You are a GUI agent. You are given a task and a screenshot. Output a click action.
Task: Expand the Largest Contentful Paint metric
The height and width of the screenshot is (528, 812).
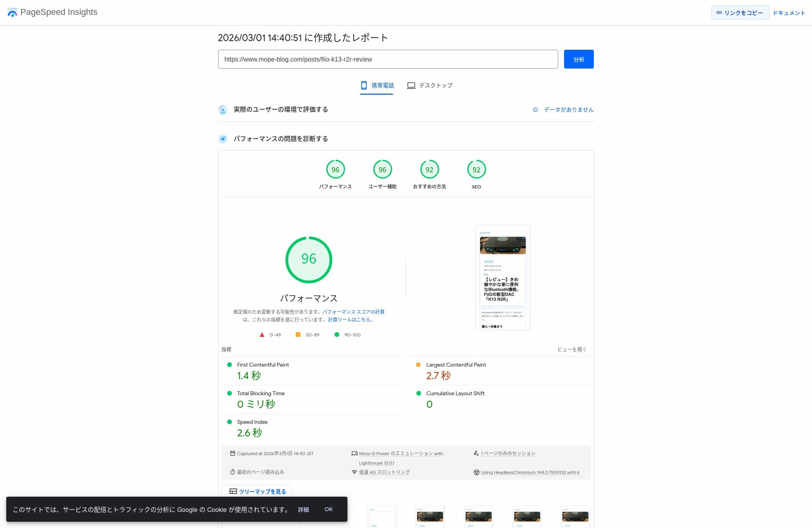click(x=456, y=365)
